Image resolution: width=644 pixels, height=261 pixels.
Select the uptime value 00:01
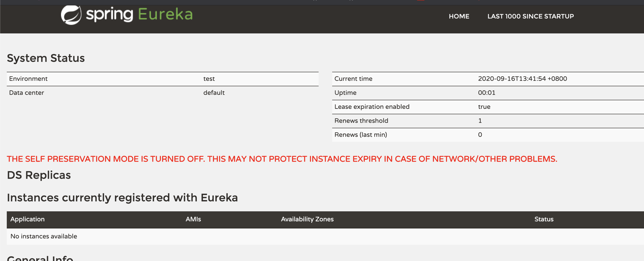[x=486, y=93]
